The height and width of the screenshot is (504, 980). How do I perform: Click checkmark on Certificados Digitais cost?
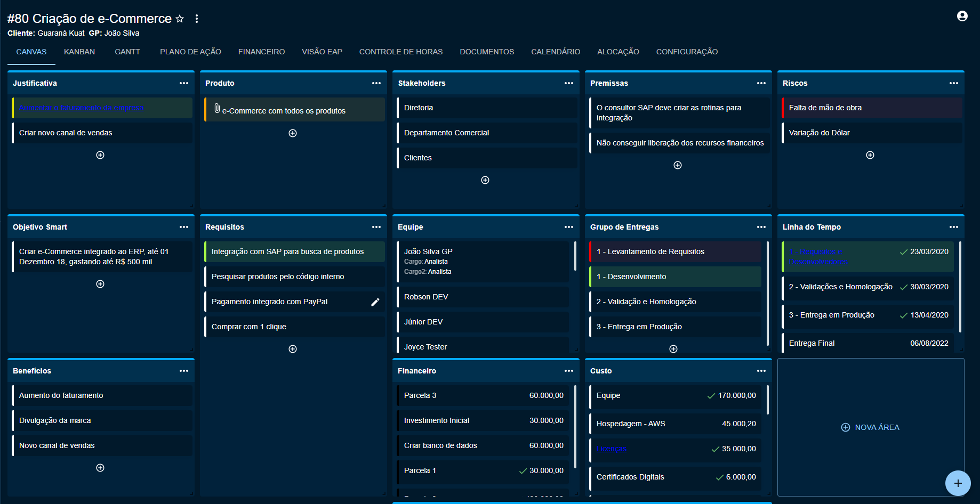720,477
